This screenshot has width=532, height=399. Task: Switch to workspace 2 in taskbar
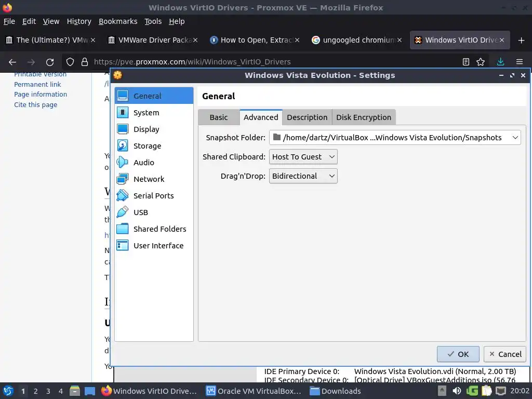(x=36, y=391)
